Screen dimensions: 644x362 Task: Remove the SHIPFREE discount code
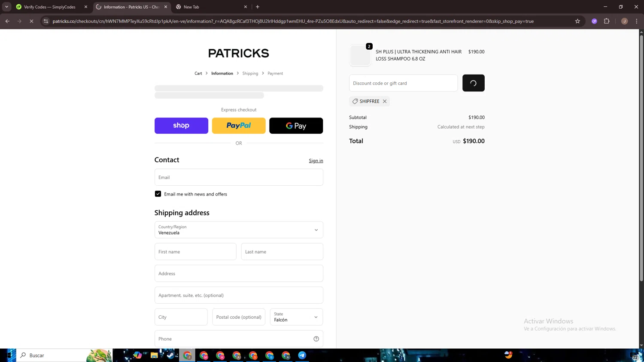pyautogui.click(x=385, y=101)
